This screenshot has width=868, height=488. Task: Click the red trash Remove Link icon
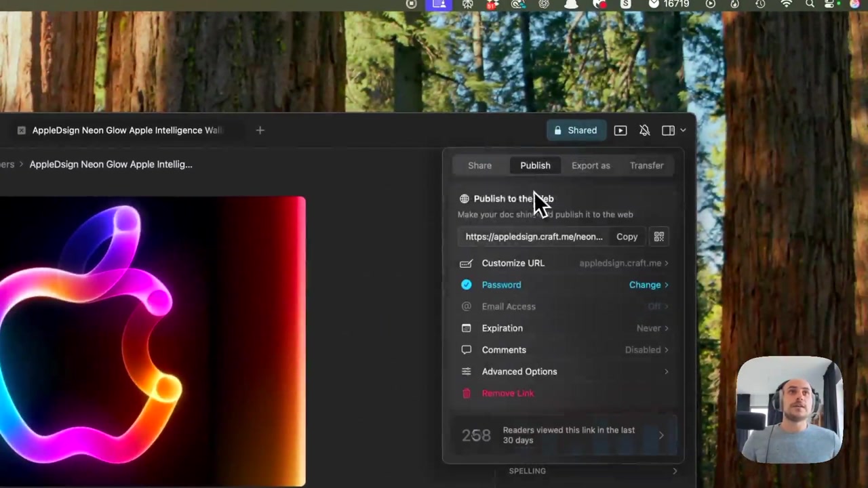tap(466, 393)
